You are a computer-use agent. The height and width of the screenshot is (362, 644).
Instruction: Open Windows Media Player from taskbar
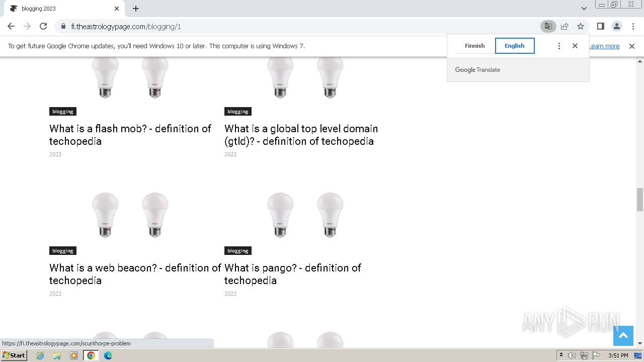(74, 355)
